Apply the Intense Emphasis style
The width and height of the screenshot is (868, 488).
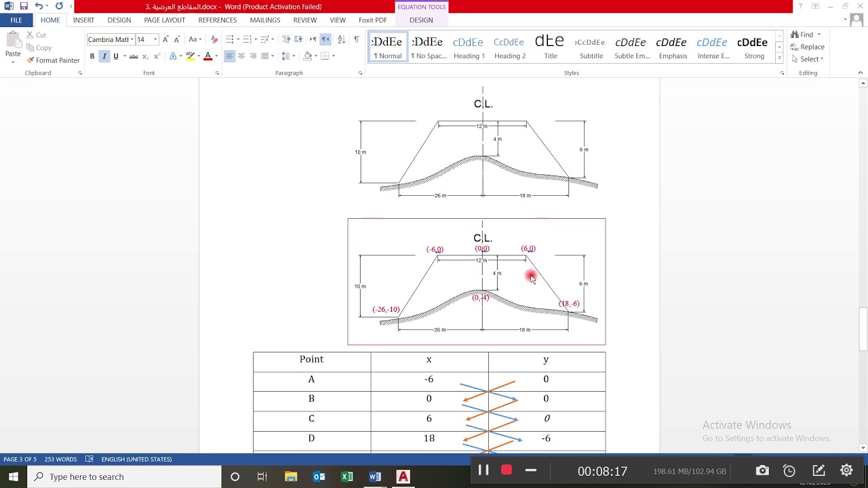(x=713, y=47)
